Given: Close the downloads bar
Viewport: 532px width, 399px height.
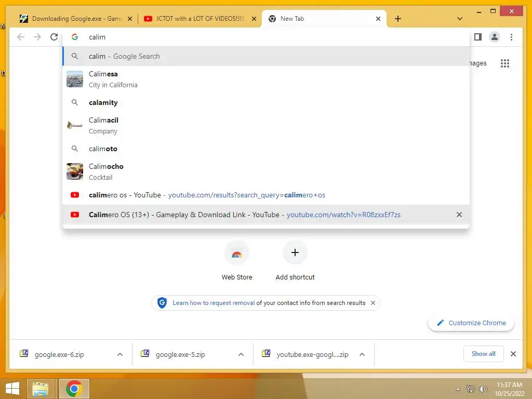Looking at the screenshot, I should point(513,354).
